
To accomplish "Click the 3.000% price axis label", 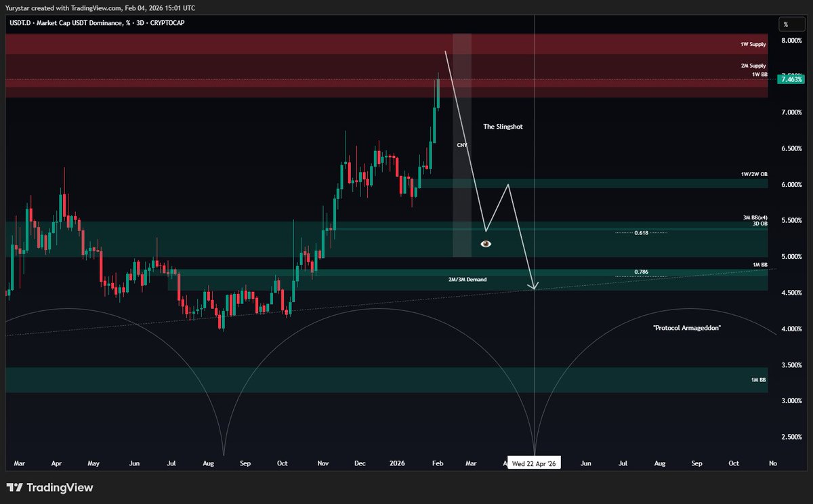I will click(791, 401).
